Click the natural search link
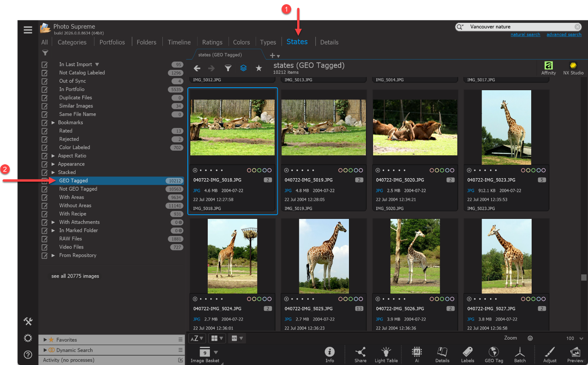 [525, 35]
